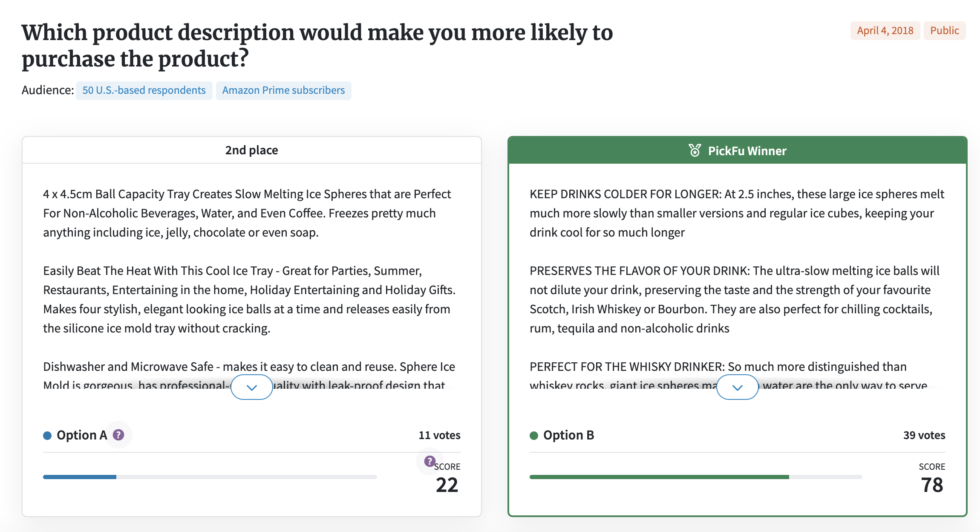Click the poll question heading
The width and height of the screenshot is (980, 532).
[x=317, y=45]
